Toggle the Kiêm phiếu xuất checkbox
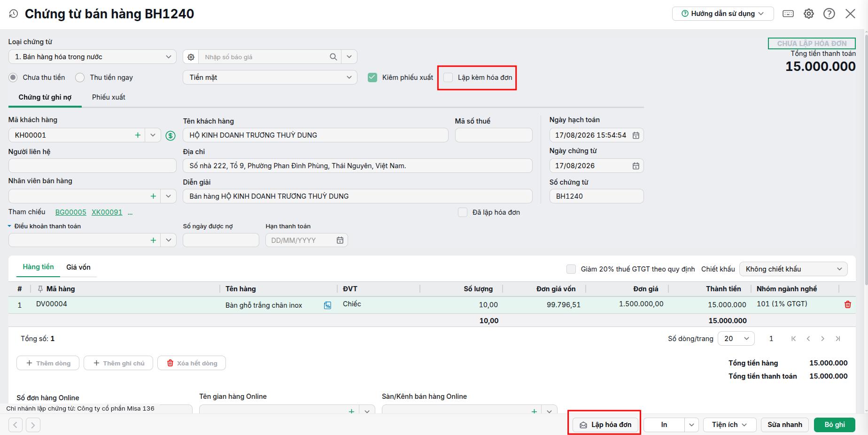The width and height of the screenshot is (868, 435). click(x=372, y=78)
